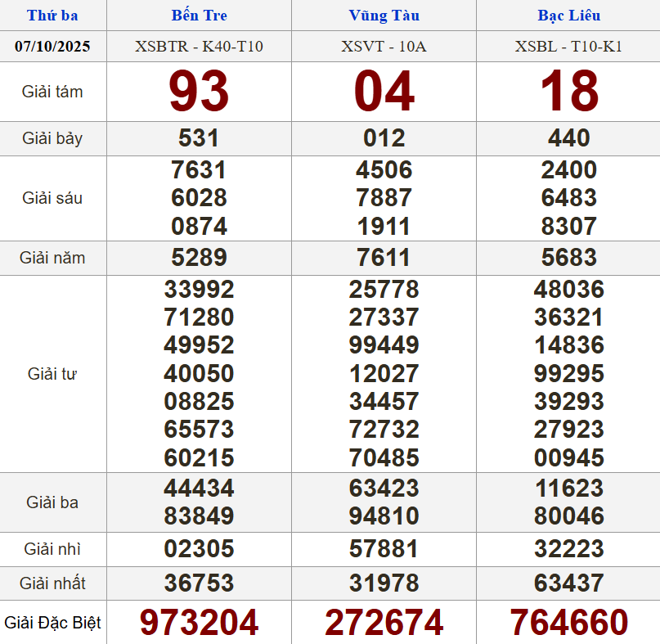Select special prize number 272674
This screenshot has height=644, width=660.
[384, 623]
